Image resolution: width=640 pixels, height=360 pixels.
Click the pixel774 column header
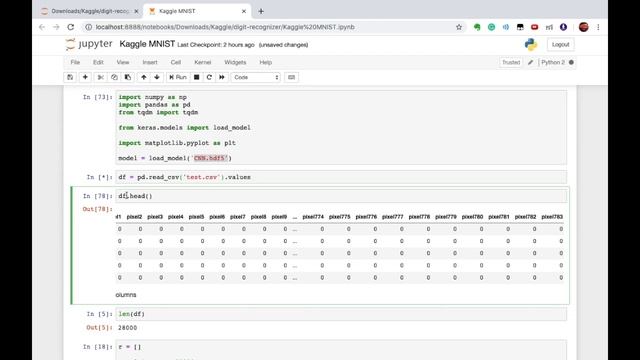tap(313, 217)
